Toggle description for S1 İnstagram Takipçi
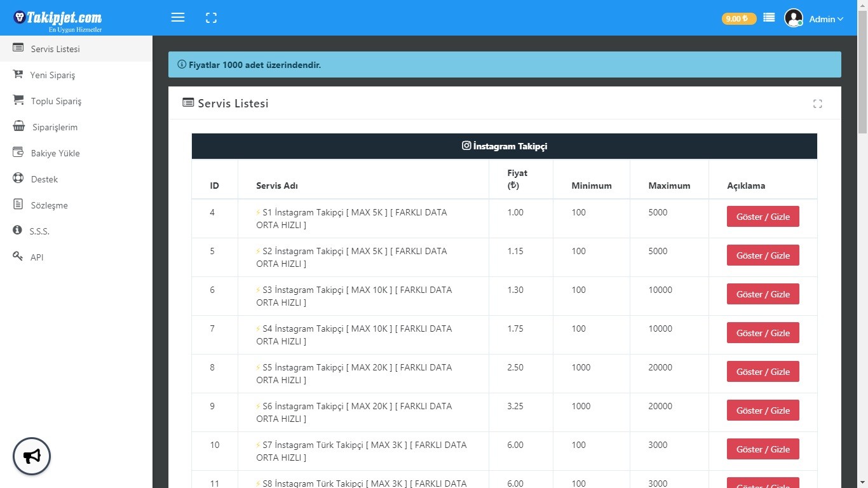This screenshot has height=488, width=868. [x=763, y=217]
